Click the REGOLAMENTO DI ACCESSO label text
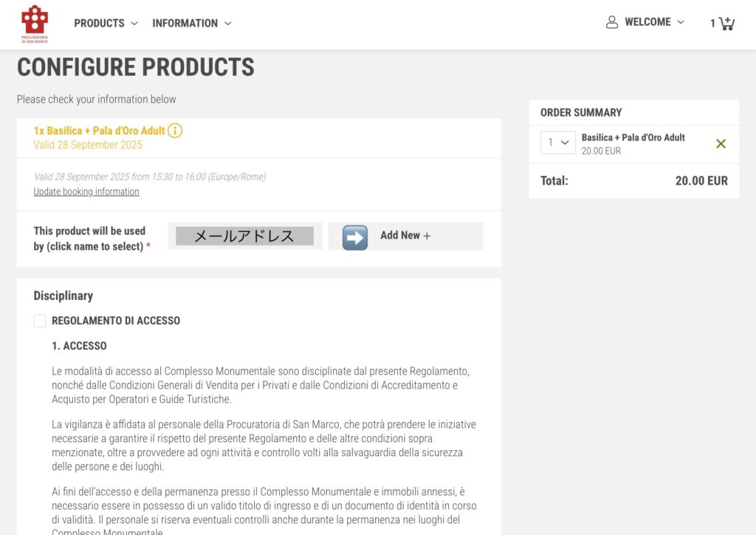 116,321
